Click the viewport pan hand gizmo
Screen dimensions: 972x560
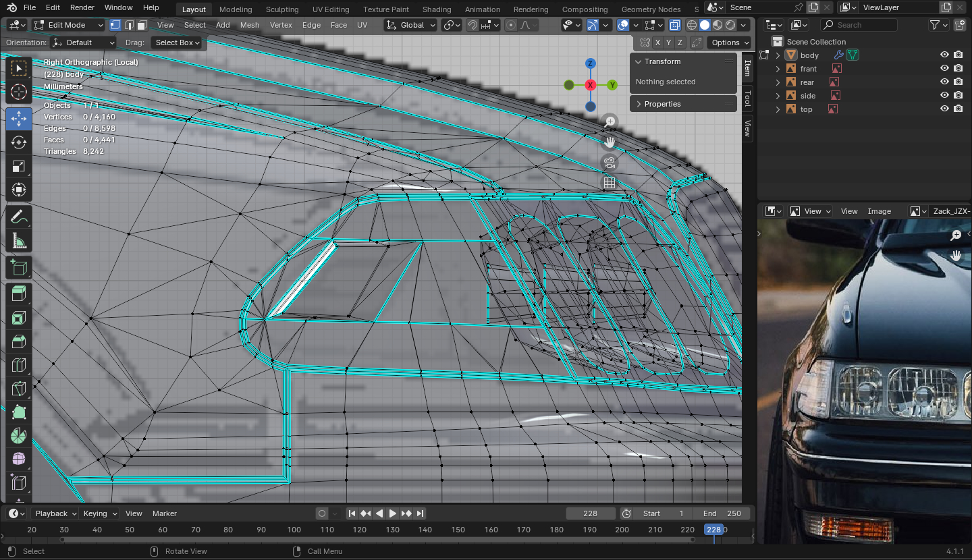610,142
